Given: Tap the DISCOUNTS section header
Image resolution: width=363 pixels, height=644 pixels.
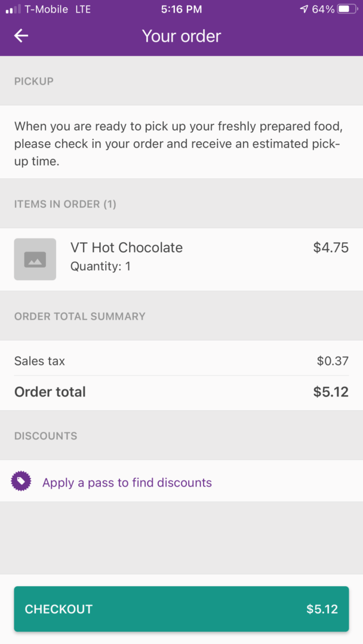Looking at the screenshot, I should [x=45, y=436].
